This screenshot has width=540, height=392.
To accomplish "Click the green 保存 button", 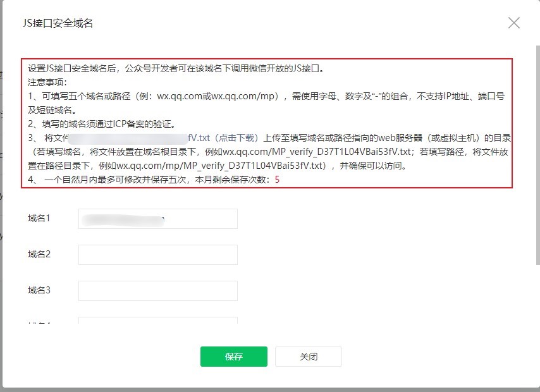I will (x=234, y=357).
